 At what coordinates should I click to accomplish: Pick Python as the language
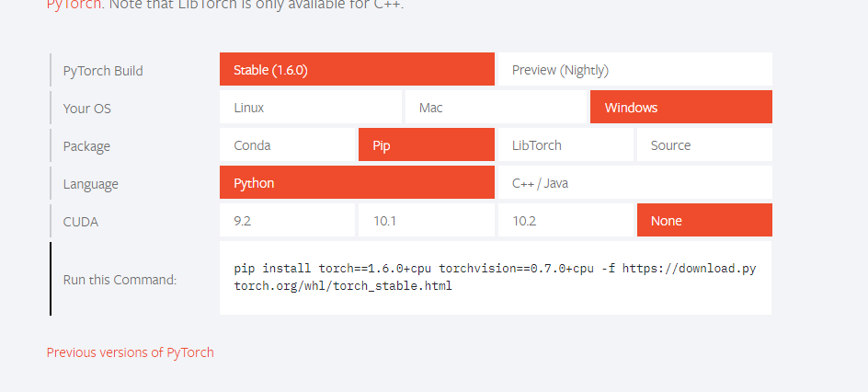(x=357, y=183)
